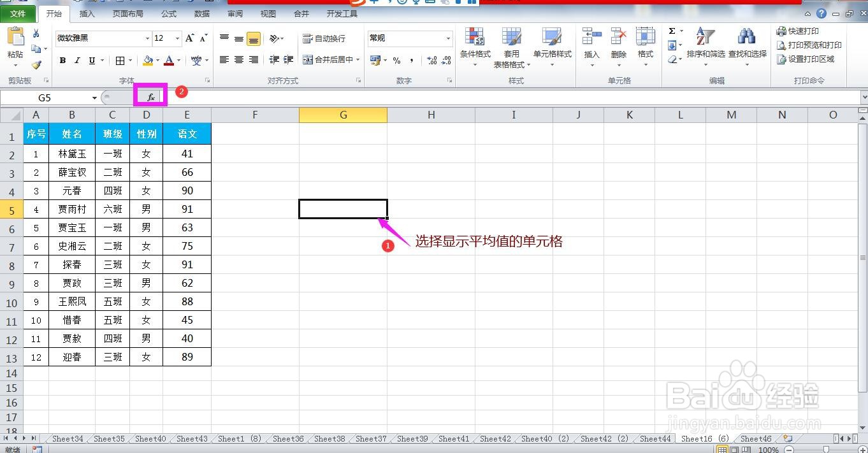The width and height of the screenshot is (868, 453).
Task: Switch to the 插入 ribbon tab
Action: 87,13
